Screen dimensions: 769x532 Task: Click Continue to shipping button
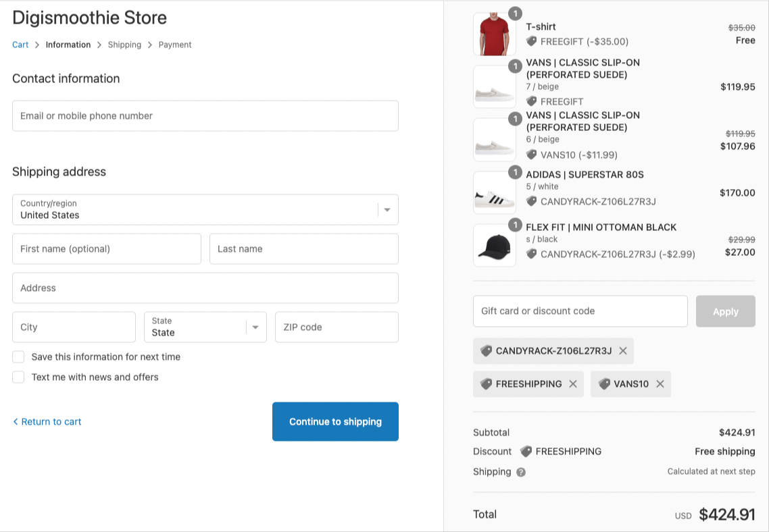tap(335, 422)
